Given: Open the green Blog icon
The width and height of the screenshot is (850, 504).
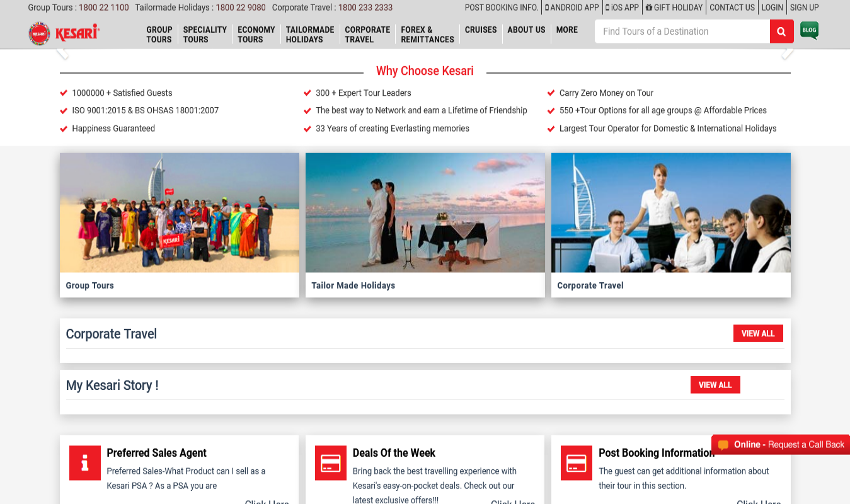Looking at the screenshot, I should [x=809, y=30].
